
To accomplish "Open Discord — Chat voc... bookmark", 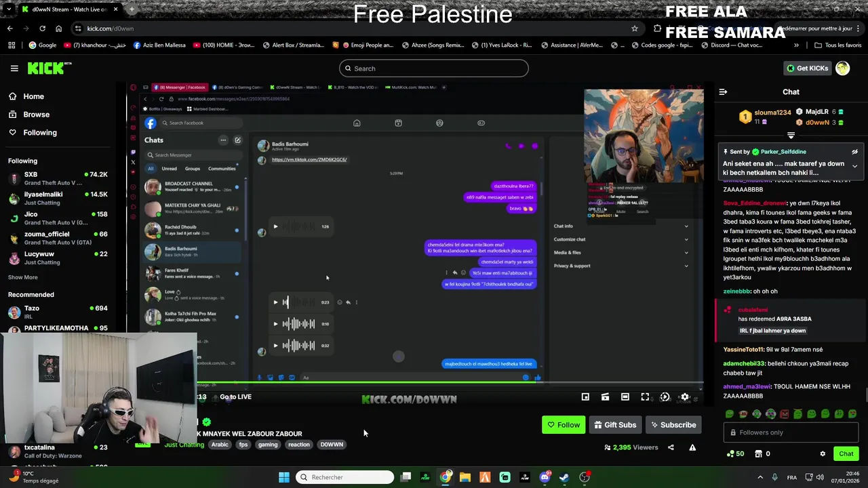I will pos(733,45).
